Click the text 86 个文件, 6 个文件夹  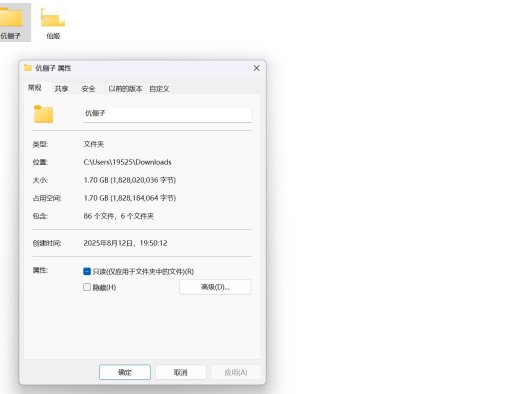(118, 216)
